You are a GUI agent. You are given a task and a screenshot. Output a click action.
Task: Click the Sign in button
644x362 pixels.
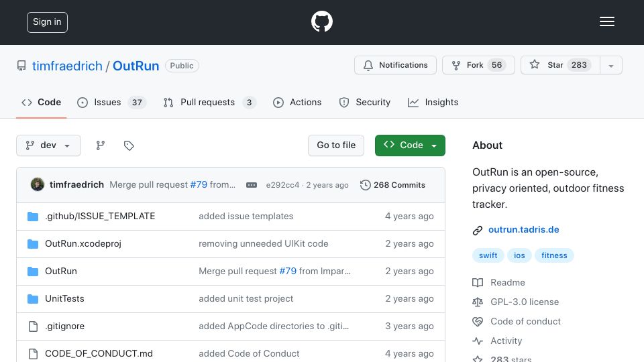click(47, 22)
